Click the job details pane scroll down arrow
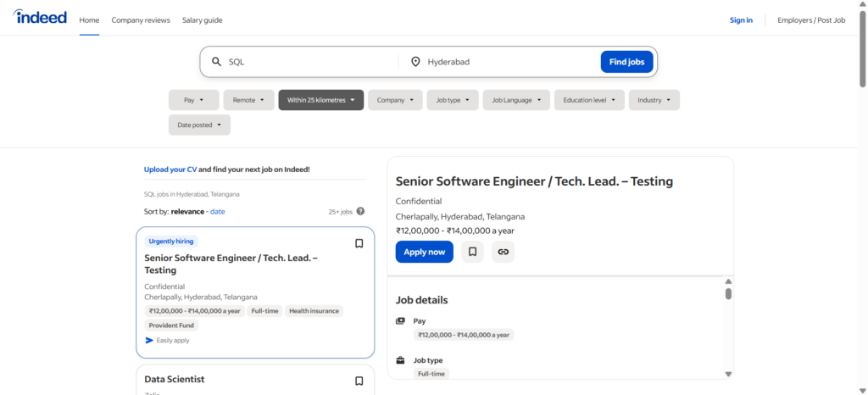The image size is (868, 395). [728, 374]
